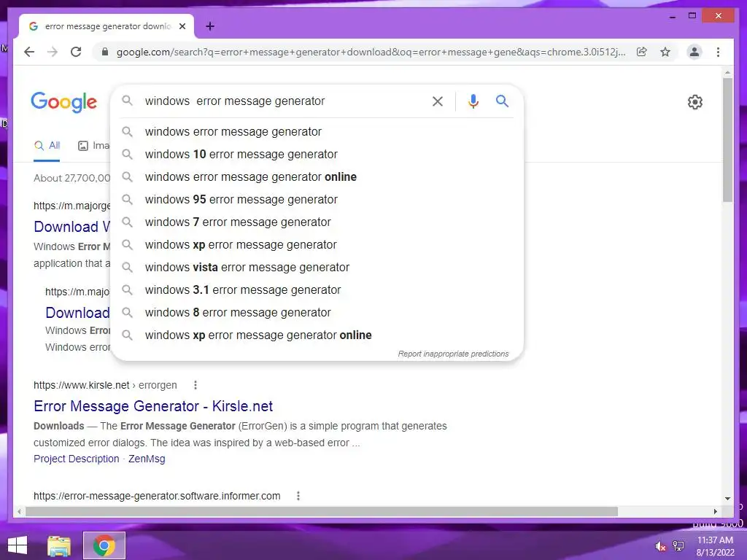Select 'windows 3.1 error message generator' suggestion

click(x=317, y=290)
